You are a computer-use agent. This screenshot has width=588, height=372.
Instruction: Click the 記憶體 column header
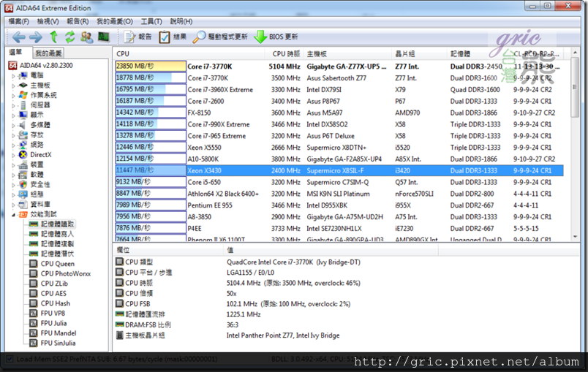coord(461,53)
